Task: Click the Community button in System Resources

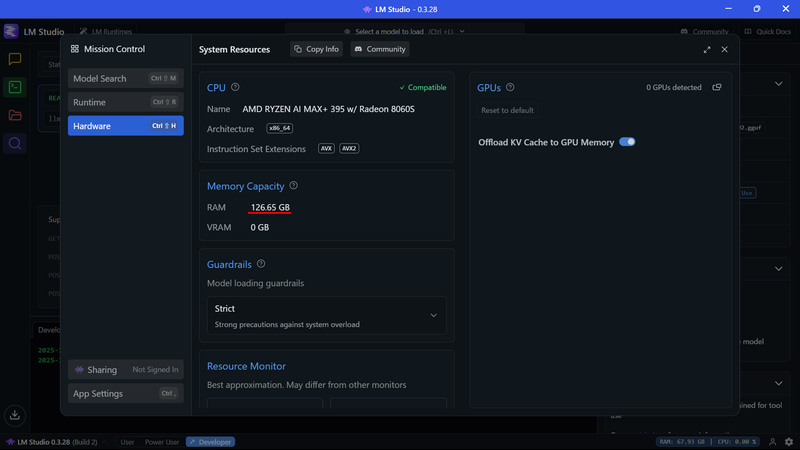Action: coord(380,49)
